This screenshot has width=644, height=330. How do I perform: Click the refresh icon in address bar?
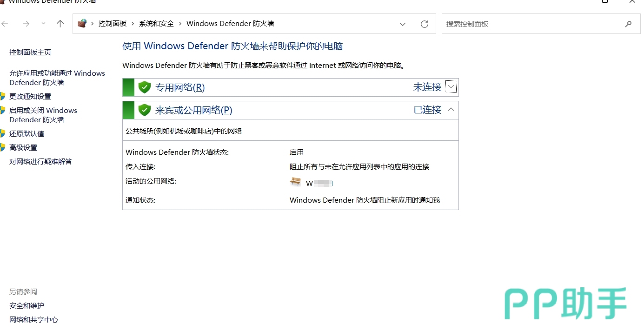pos(424,24)
